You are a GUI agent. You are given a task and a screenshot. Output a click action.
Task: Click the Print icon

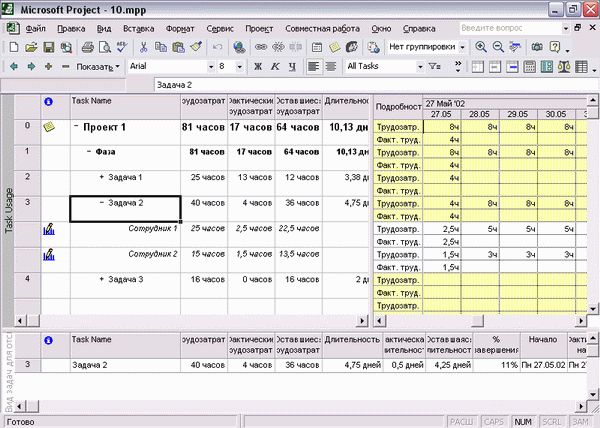click(88, 47)
